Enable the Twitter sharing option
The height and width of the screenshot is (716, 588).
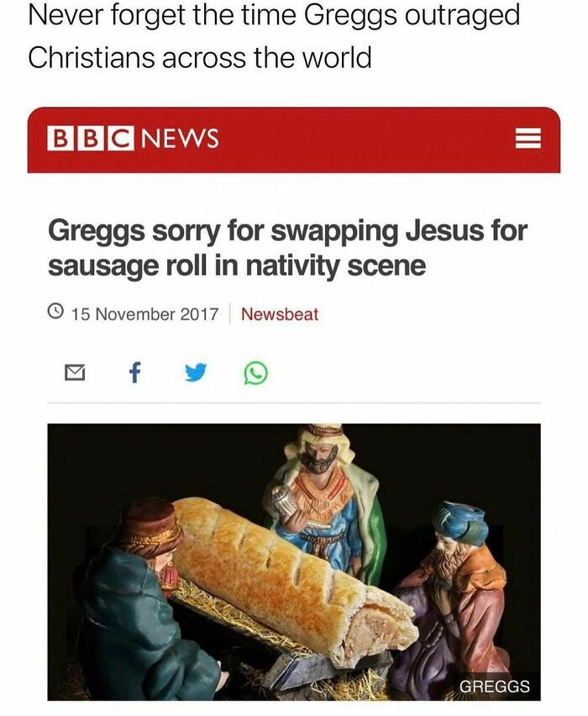(x=193, y=371)
